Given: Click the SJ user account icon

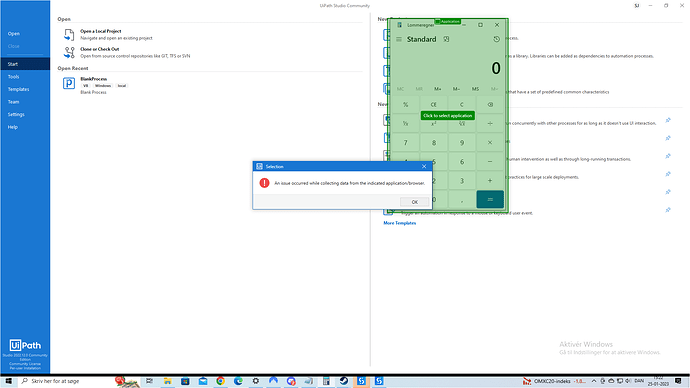Looking at the screenshot, I should point(637,6).
